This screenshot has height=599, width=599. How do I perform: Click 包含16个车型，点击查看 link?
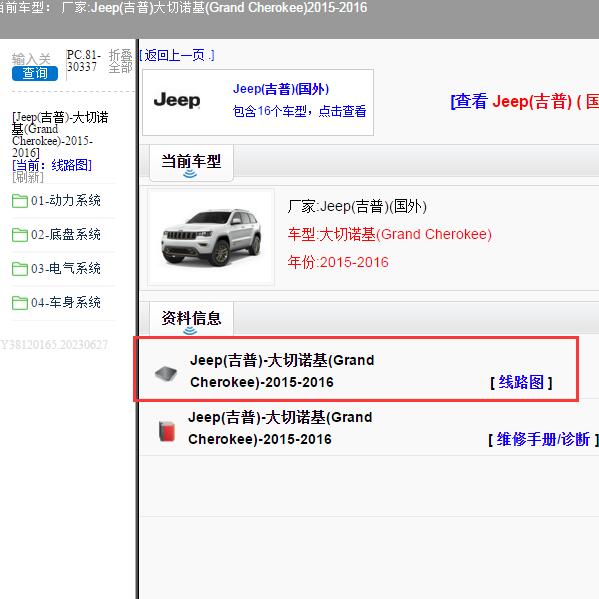(x=300, y=111)
